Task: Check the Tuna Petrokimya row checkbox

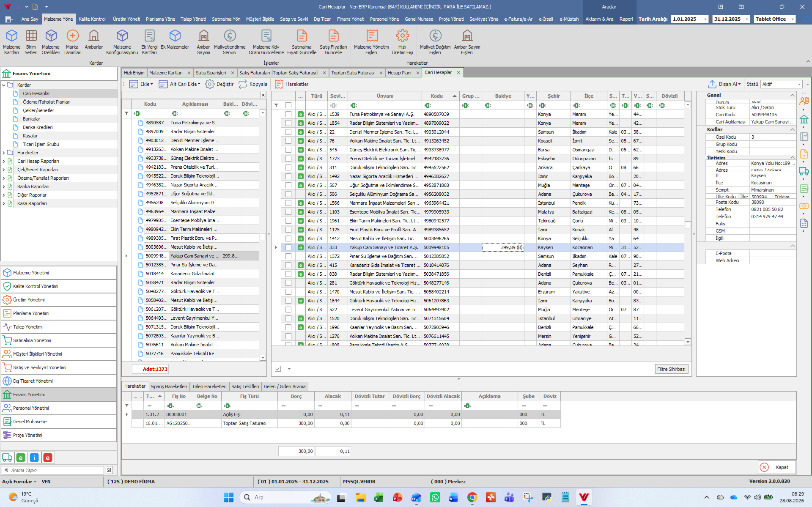Action: [288, 114]
